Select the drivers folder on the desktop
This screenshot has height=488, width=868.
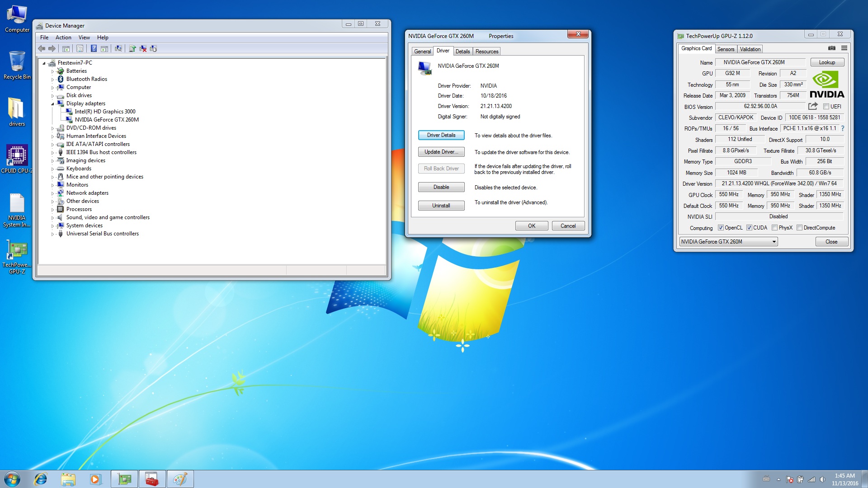(17, 112)
